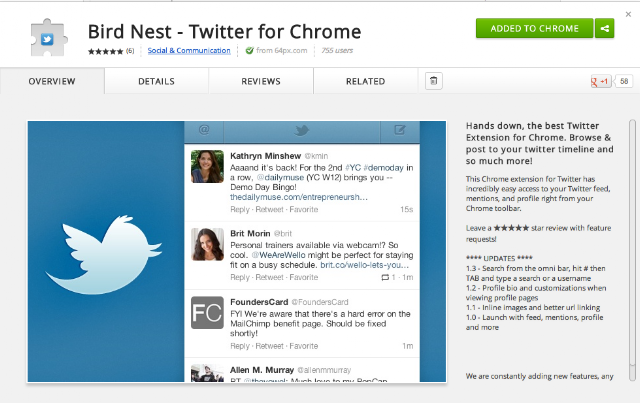Viewport: 640px width, 403px height.
Task: Click the brit.co/wello-lets-you link
Action: 364,265
